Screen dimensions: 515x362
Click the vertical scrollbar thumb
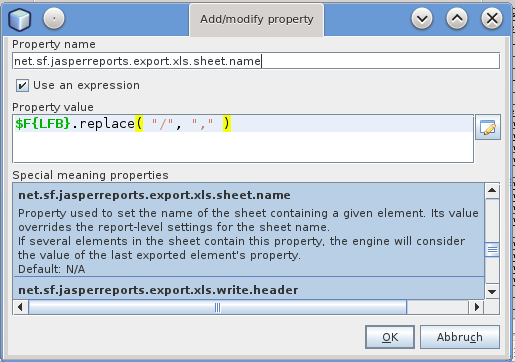[492, 249]
